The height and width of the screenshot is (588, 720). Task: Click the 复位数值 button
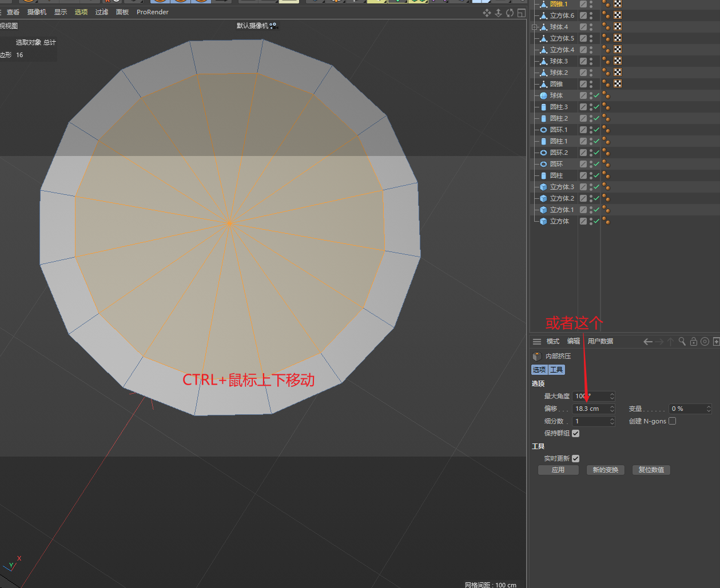651,470
